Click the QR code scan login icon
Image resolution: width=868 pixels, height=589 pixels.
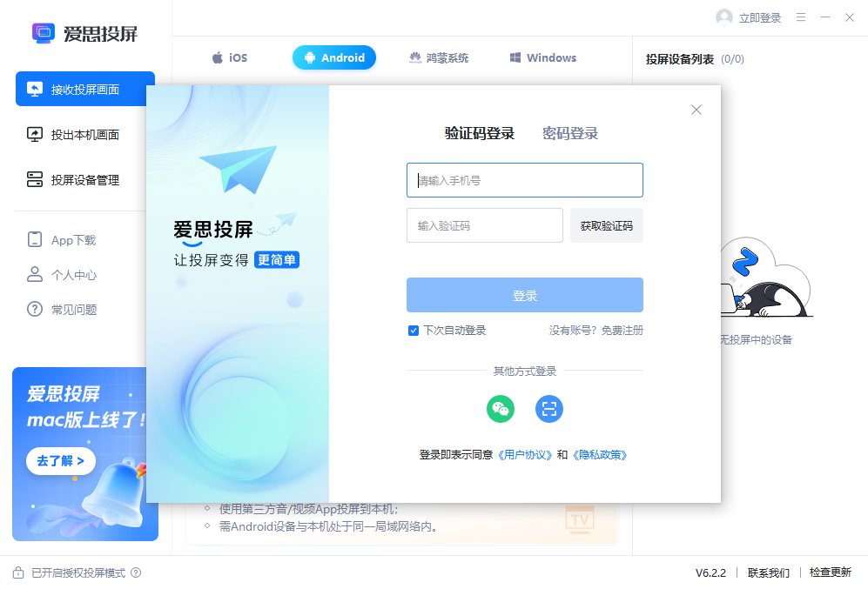point(549,409)
